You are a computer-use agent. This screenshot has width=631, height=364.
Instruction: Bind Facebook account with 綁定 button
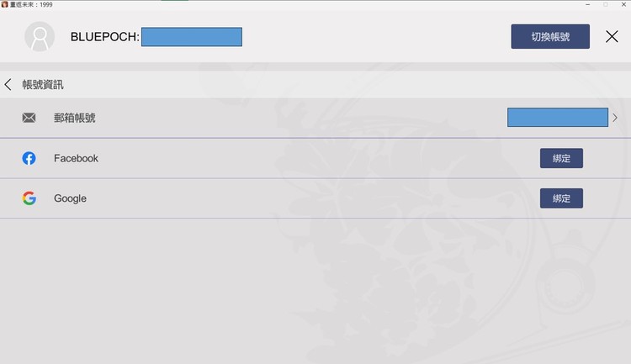click(561, 158)
